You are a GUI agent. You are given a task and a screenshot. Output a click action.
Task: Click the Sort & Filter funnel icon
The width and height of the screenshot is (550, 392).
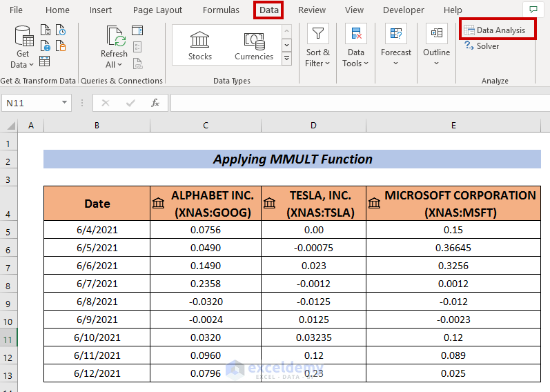[318, 33]
